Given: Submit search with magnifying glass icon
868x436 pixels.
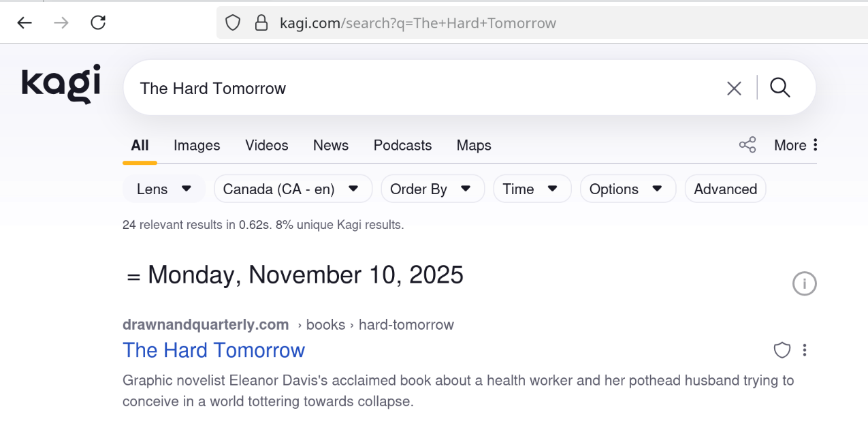Looking at the screenshot, I should click(x=780, y=88).
